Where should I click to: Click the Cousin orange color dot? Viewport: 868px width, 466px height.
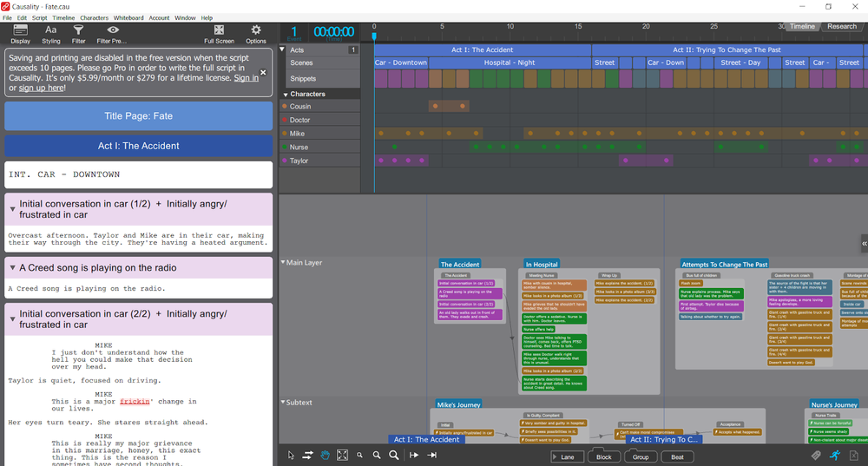(285, 106)
